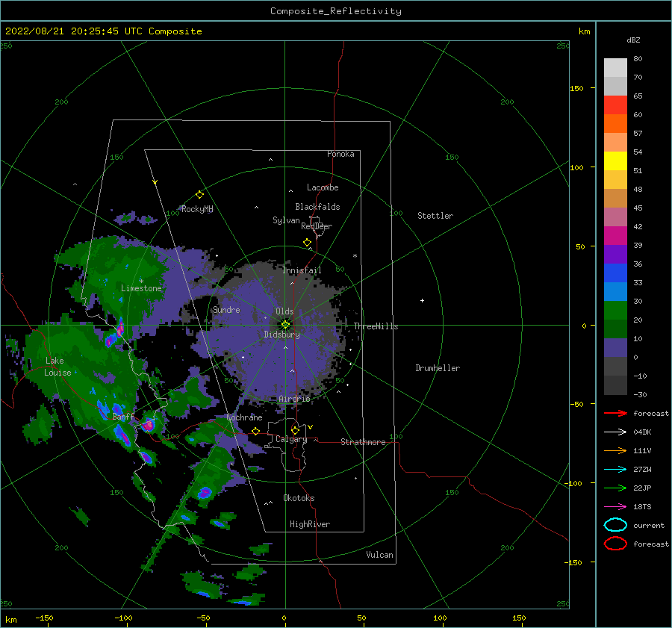This screenshot has width=672, height=628.
Task: Click the 10 dBZ slate-purple swatch
Action: click(615, 348)
